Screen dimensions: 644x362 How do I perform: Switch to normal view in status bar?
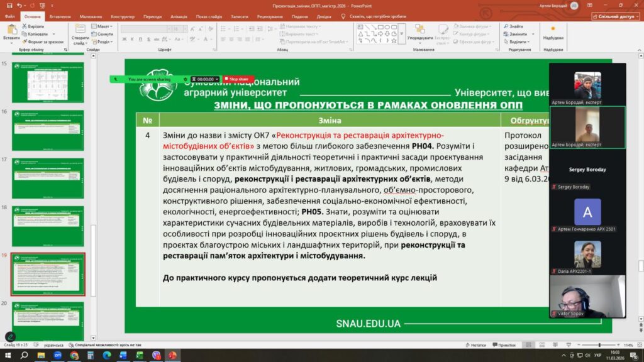pos(529,345)
